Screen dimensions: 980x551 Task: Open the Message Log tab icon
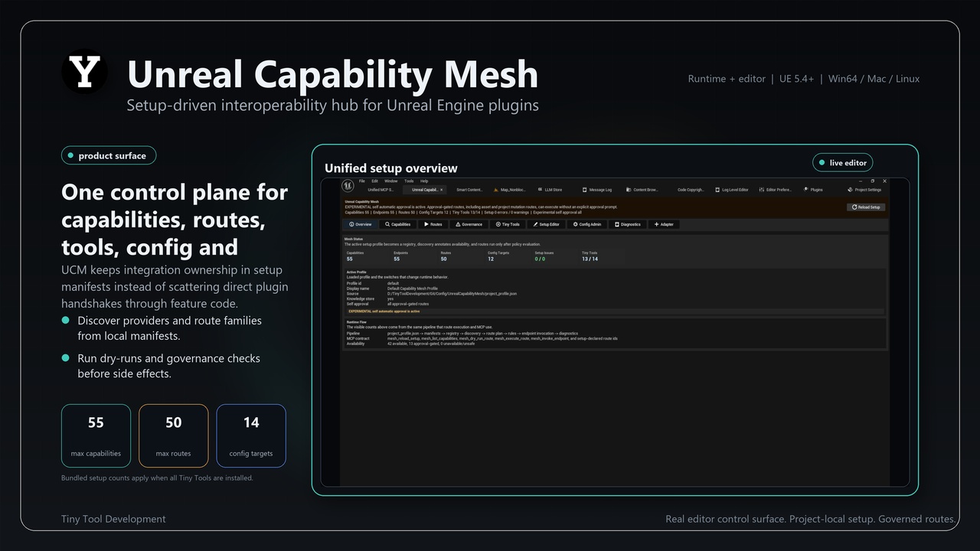click(x=584, y=190)
